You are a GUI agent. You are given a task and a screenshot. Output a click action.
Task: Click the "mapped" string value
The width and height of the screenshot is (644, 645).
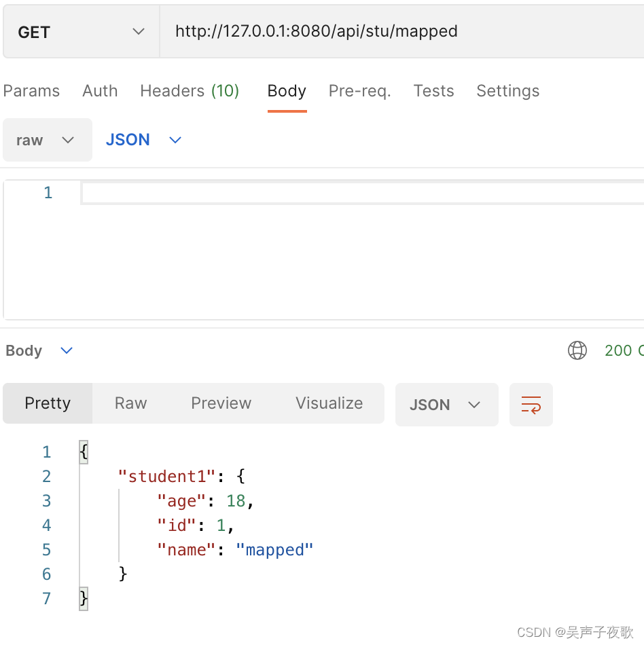(274, 550)
